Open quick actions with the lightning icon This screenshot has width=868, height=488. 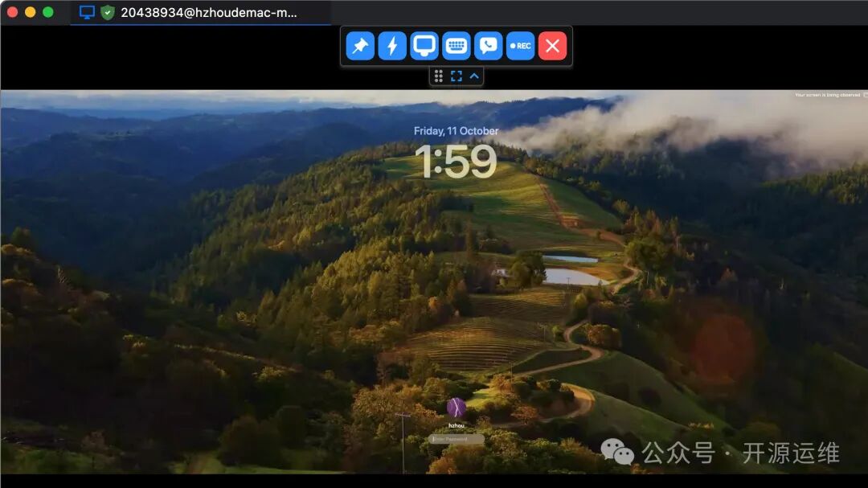[x=391, y=46]
